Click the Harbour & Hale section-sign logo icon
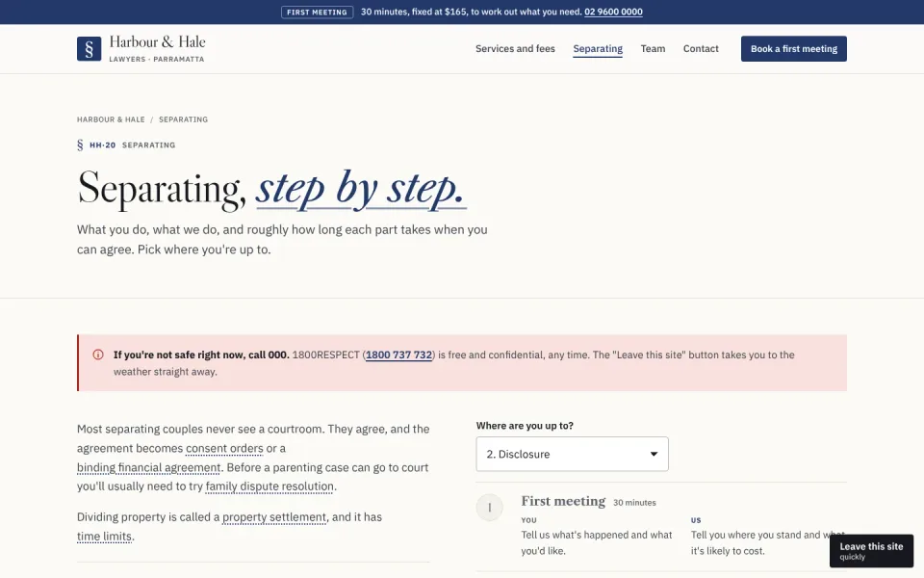 tap(89, 49)
